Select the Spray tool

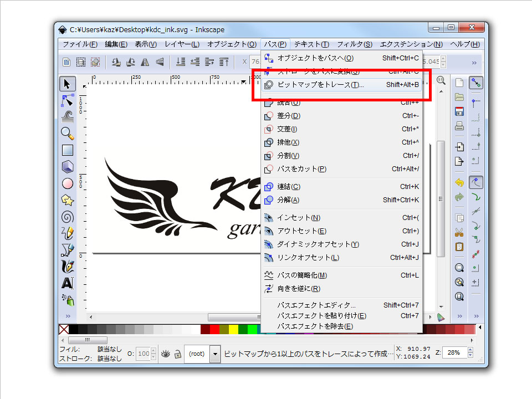click(x=68, y=300)
